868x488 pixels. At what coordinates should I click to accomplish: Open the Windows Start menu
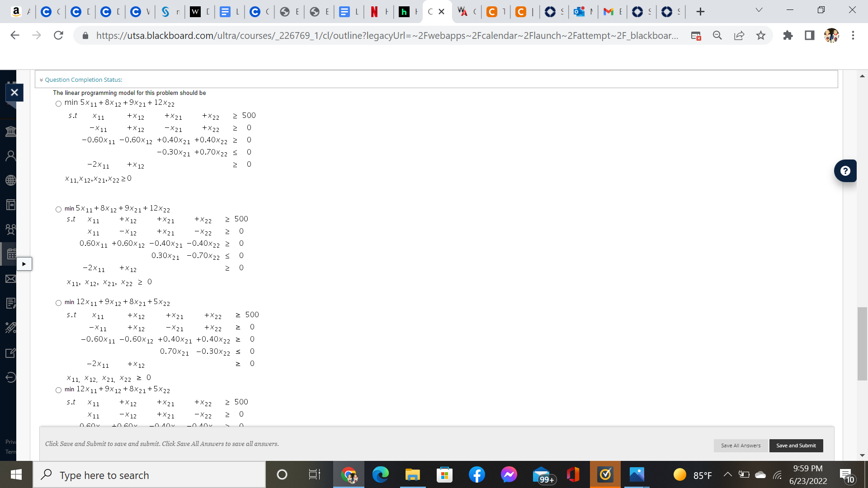[x=16, y=474]
